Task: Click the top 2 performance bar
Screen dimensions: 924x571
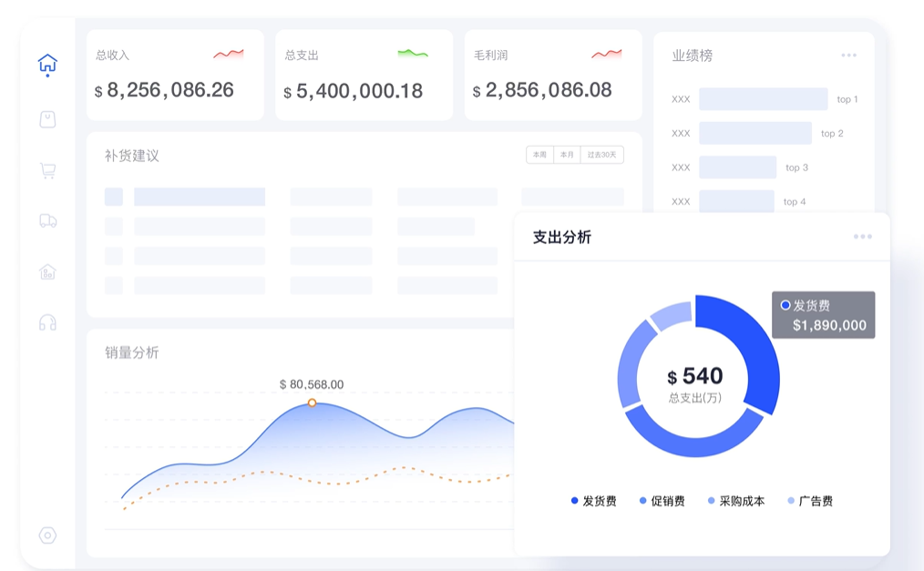Action: (x=755, y=133)
